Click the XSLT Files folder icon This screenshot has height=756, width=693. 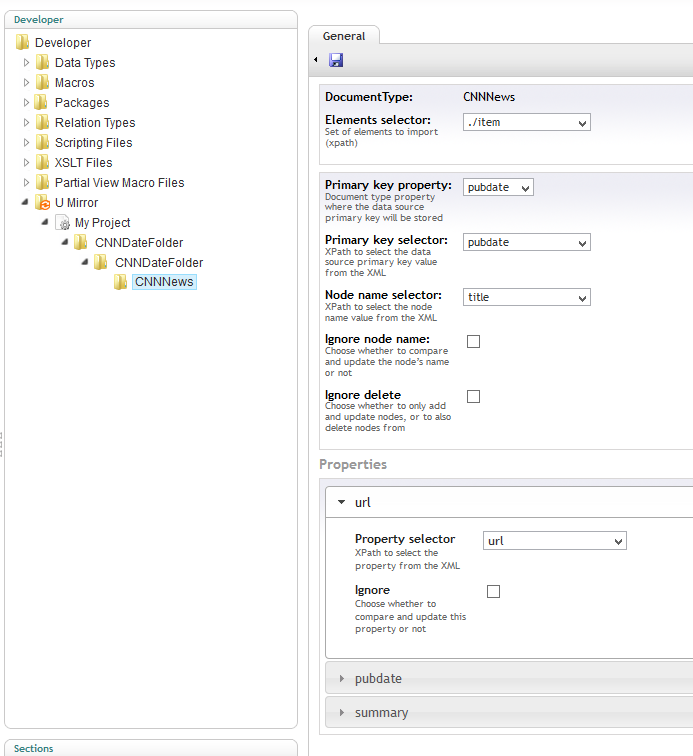pos(42,162)
